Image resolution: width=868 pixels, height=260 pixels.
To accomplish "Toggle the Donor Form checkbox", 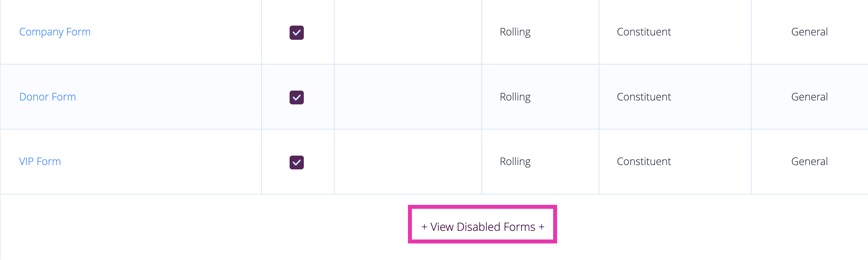I will click(x=297, y=97).
